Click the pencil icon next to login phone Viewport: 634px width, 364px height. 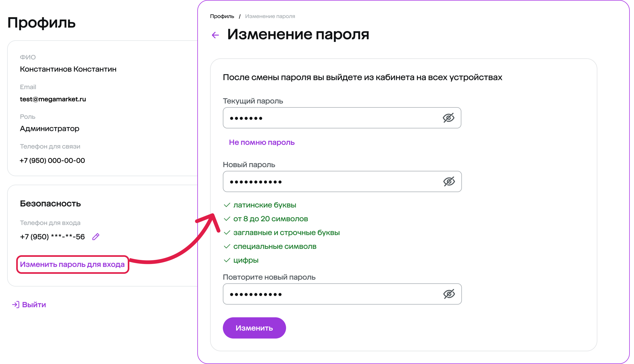tap(96, 237)
